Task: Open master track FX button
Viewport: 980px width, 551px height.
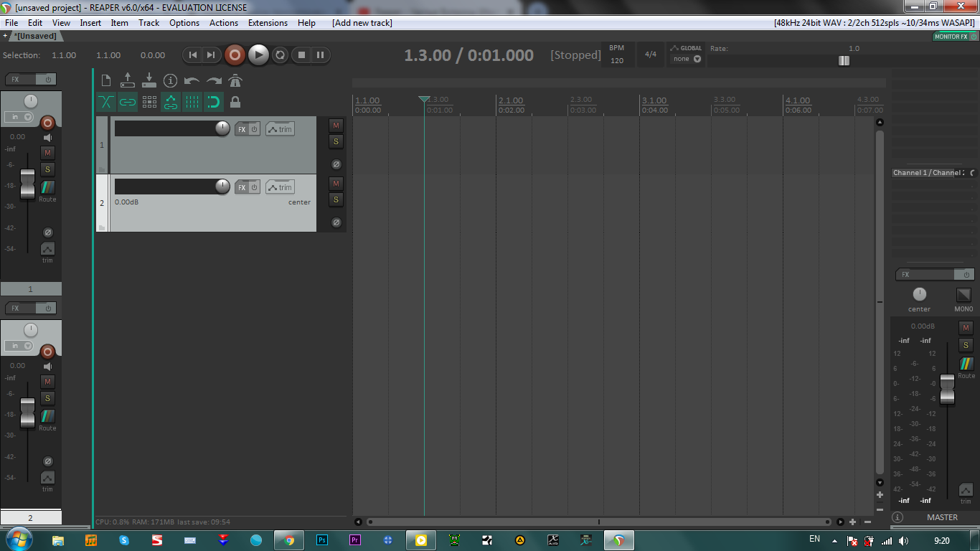Action: pyautogui.click(x=925, y=275)
